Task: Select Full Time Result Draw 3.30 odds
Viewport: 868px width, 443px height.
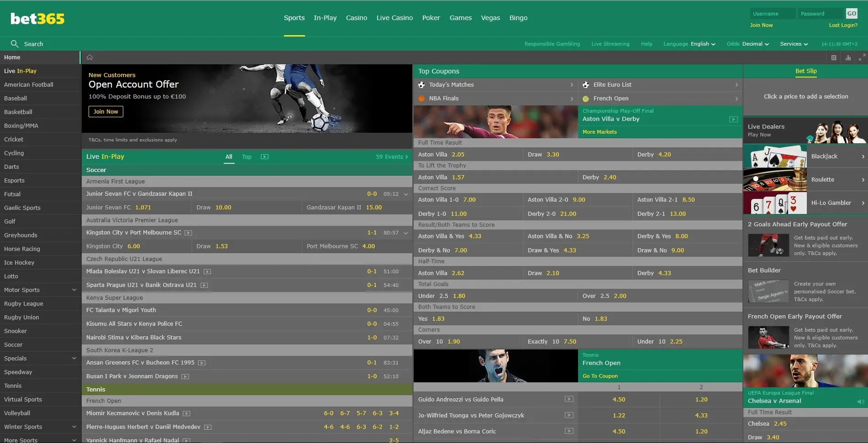Action: tap(578, 155)
